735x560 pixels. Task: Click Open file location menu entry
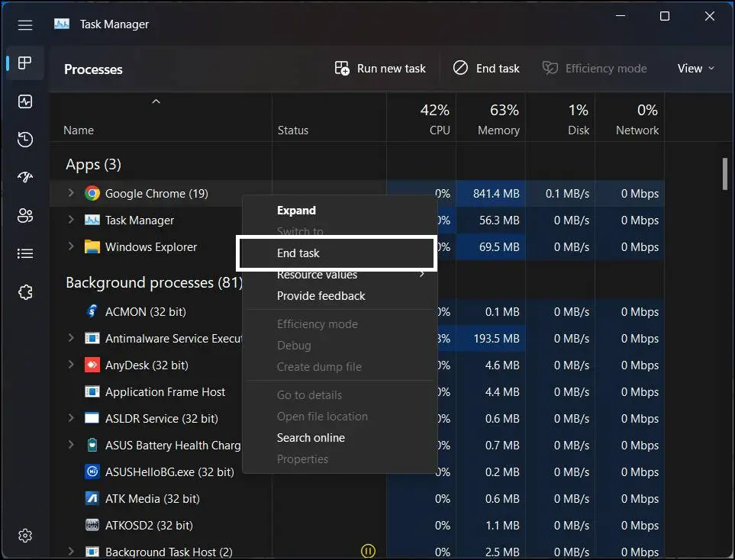coord(322,417)
